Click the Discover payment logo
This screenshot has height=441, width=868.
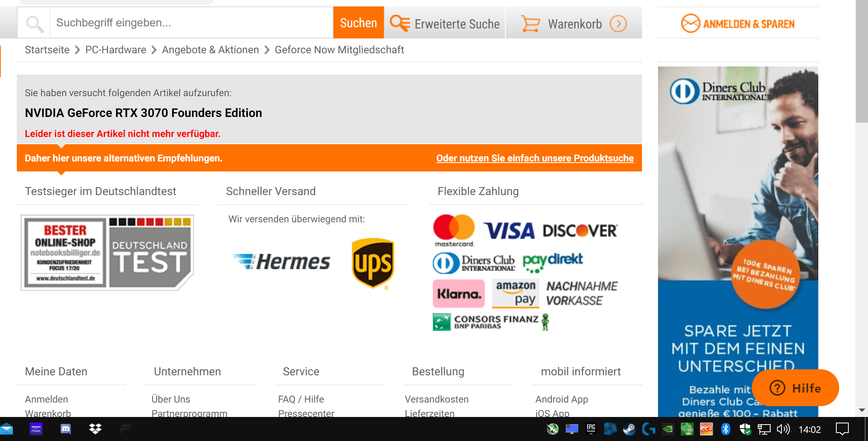click(x=580, y=231)
